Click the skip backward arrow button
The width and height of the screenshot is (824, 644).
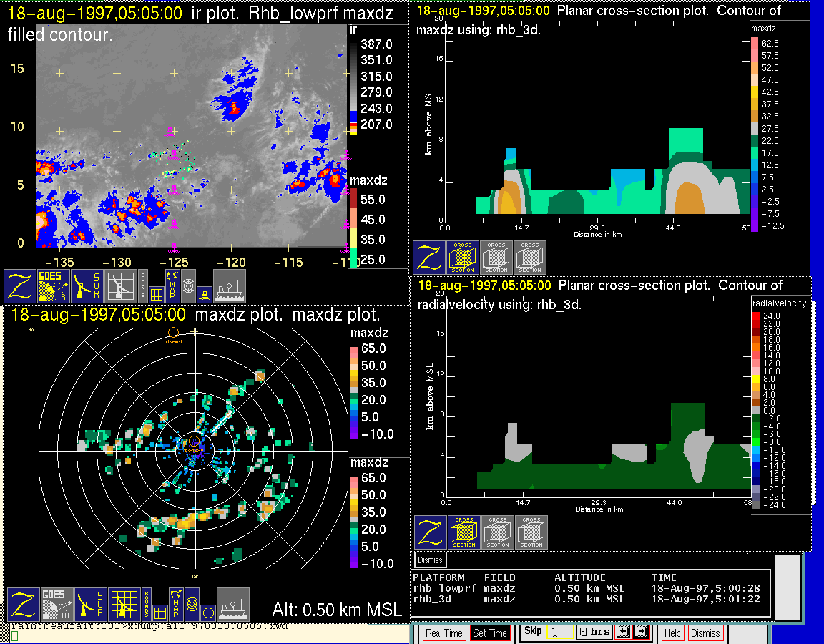click(622, 633)
